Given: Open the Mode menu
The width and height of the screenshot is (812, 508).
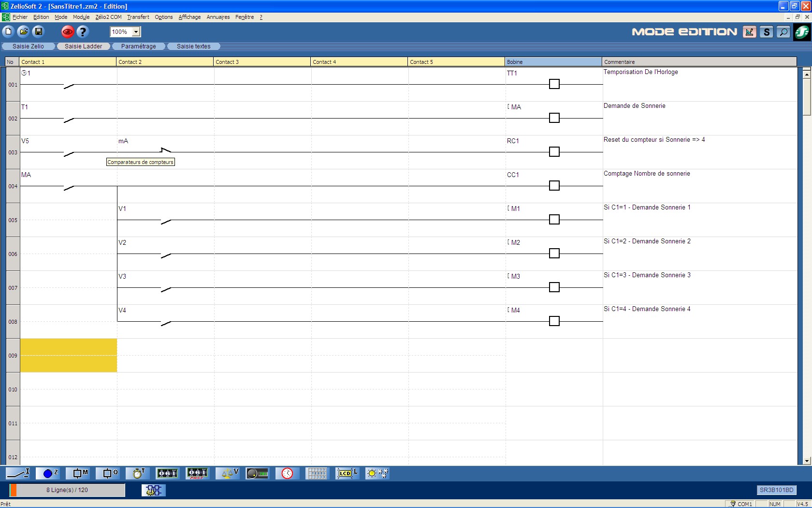Looking at the screenshot, I should point(61,17).
